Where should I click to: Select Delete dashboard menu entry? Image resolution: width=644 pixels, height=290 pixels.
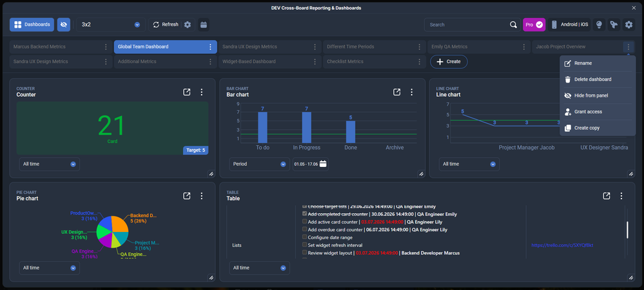[598, 79]
